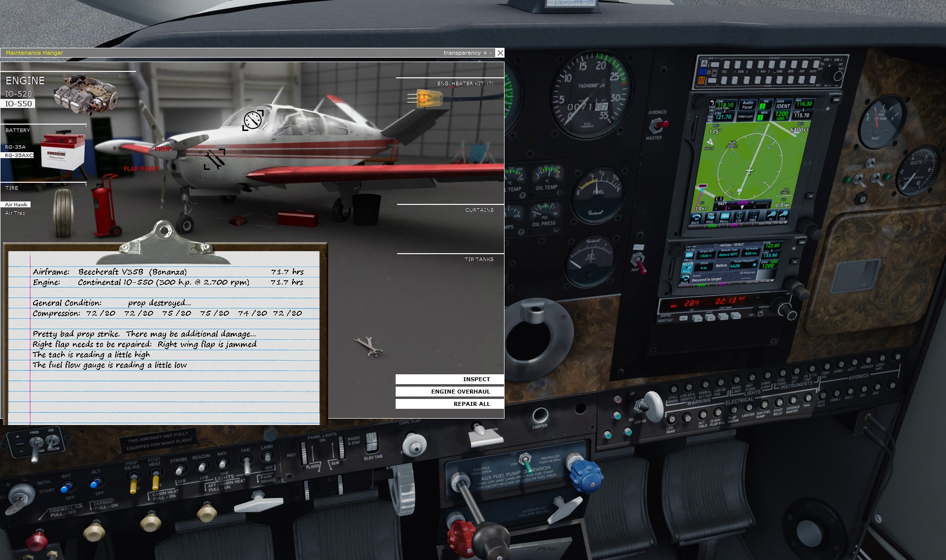946x560 pixels.
Task: Choose the Air Trac tire option
Action: pos(15,213)
